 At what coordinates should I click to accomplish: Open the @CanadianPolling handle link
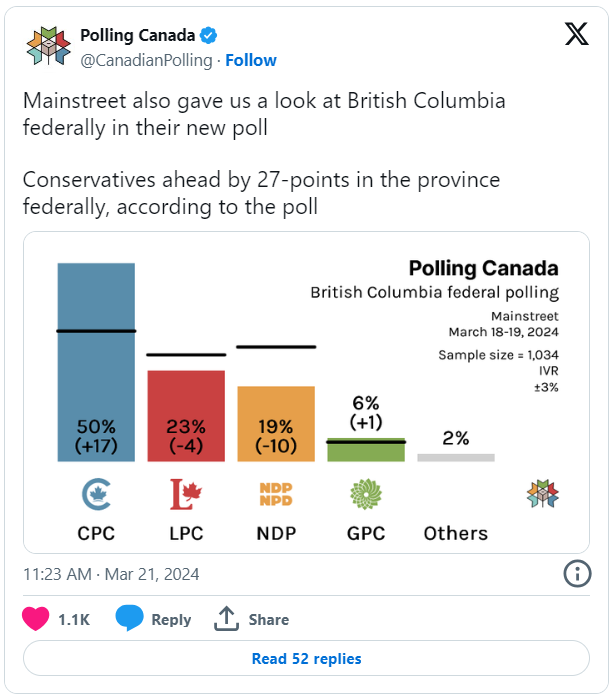click(x=146, y=60)
